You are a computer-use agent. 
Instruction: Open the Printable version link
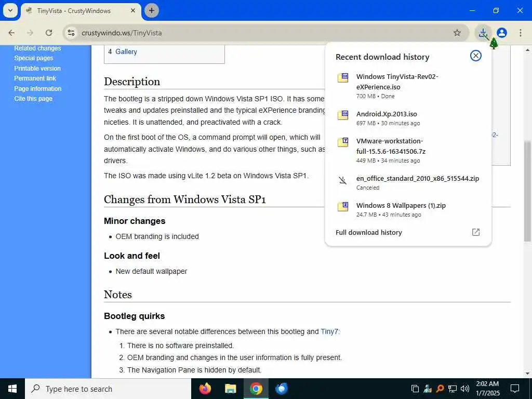[x=37, y=68]
